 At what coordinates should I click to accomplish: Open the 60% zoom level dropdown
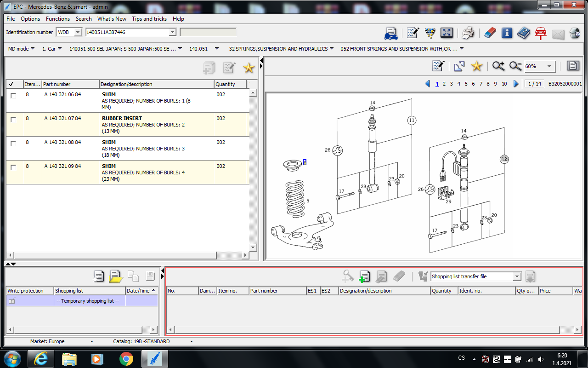pyautogui.click(x=549, y=66)
